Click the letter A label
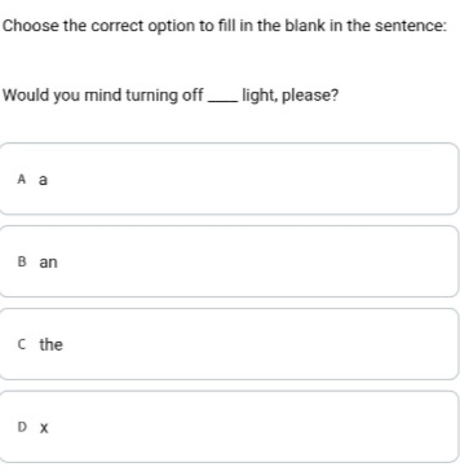Screen dimensions: 460x476 click(21, 180)
